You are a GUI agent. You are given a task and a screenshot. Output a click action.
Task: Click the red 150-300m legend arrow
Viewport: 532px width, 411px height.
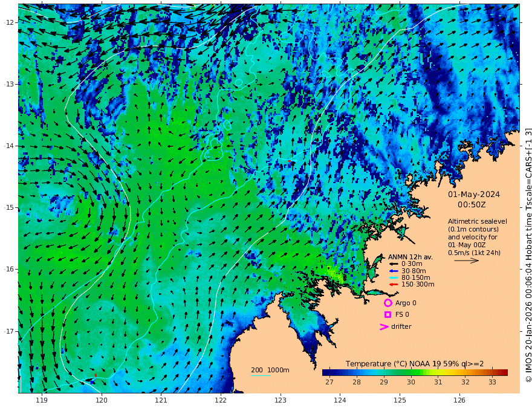(393, 285)
